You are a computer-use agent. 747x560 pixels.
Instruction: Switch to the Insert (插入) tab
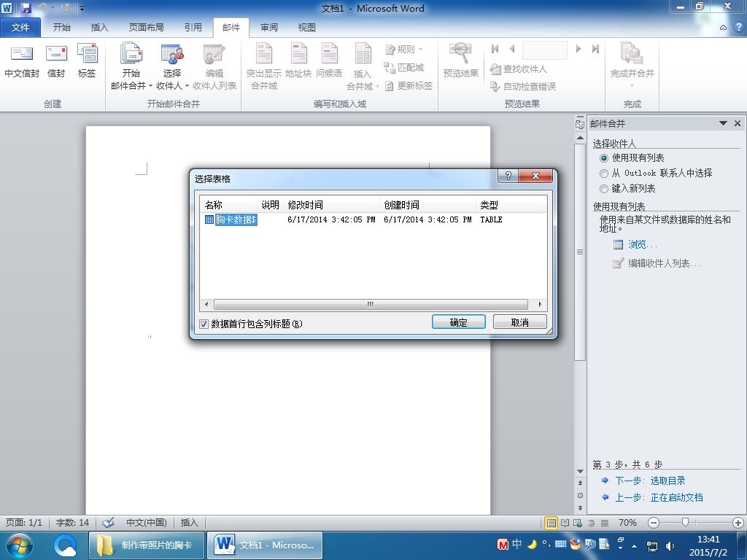tap(99, 28)
